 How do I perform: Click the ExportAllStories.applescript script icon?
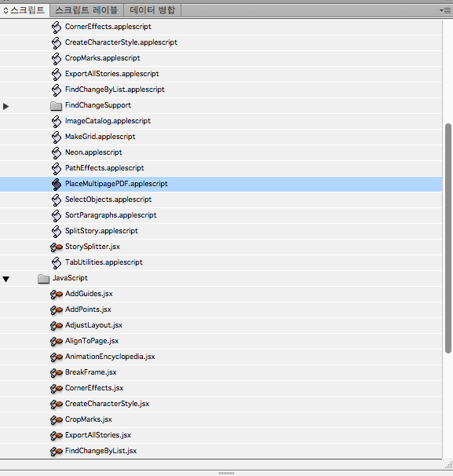[56, 74]
